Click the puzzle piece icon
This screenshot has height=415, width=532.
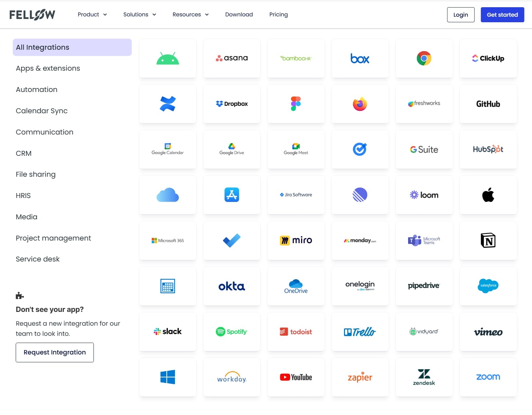tap(20, 296)
